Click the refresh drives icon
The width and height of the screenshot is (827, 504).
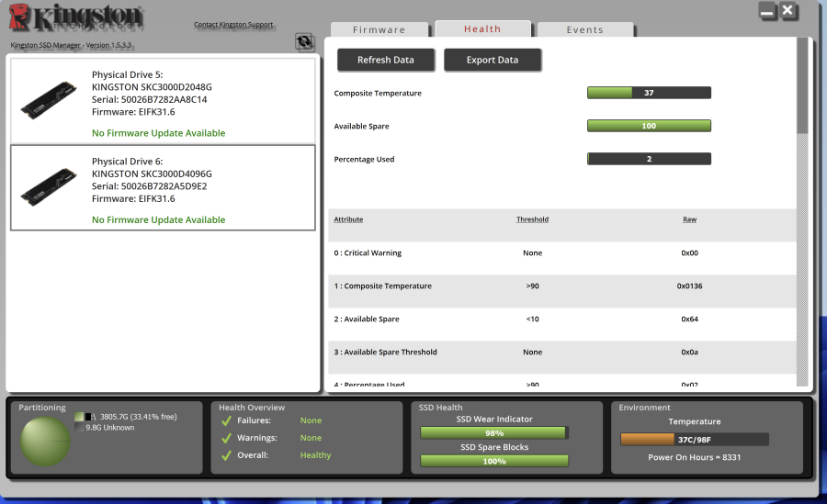click(304, 41)
